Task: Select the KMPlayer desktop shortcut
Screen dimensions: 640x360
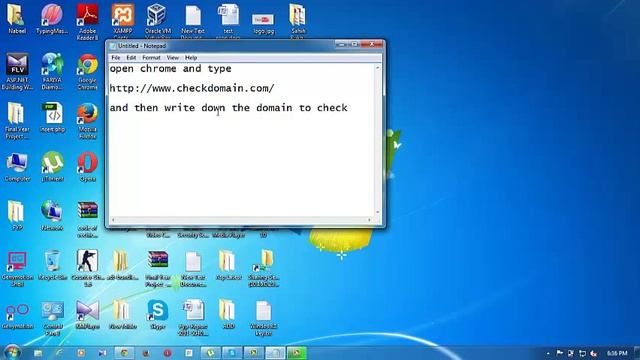Action: pos(87,314)
